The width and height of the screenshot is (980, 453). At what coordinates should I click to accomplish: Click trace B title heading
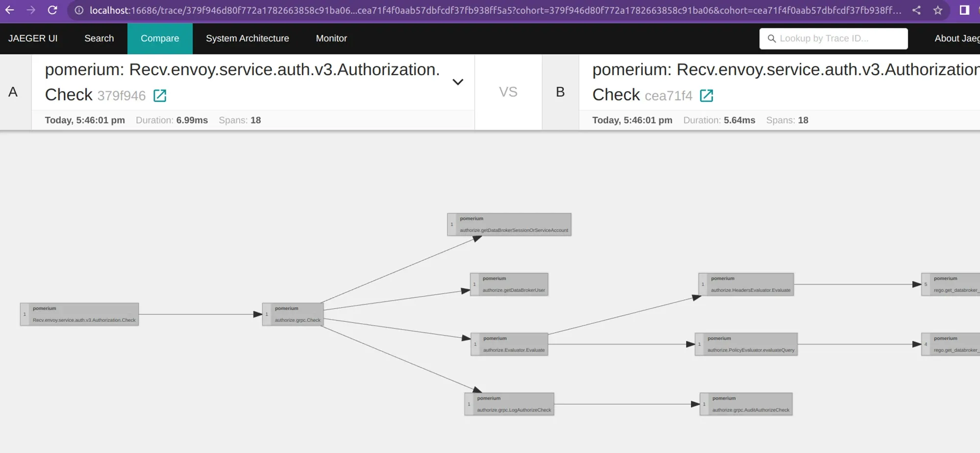[786, 82]
